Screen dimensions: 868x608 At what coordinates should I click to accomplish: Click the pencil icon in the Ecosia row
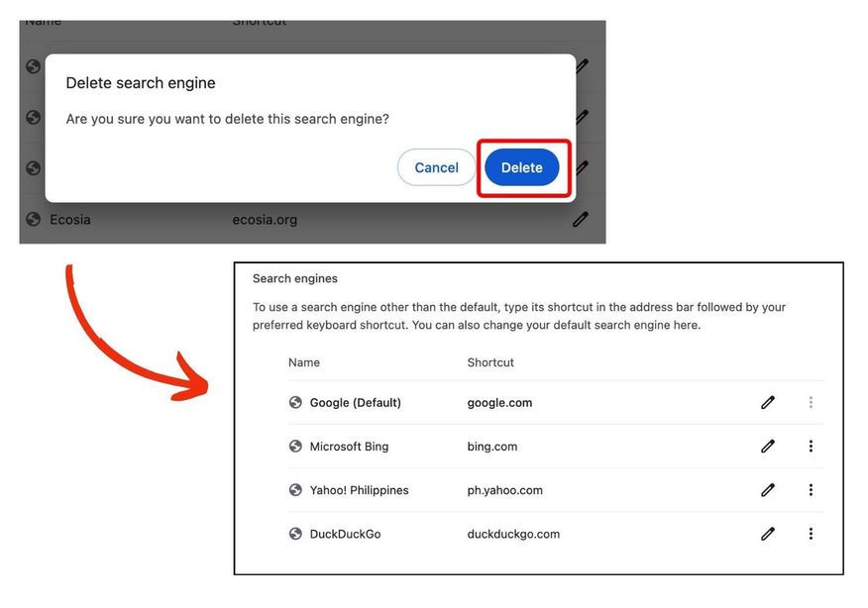click(580, 219)
